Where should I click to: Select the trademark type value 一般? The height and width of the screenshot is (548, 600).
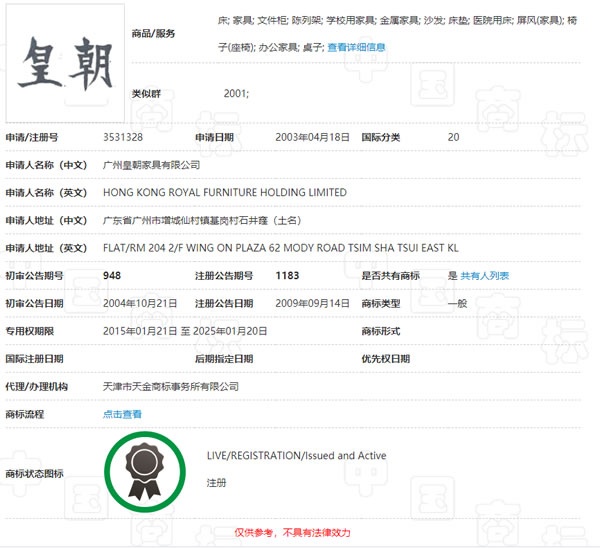coord(457,303)
